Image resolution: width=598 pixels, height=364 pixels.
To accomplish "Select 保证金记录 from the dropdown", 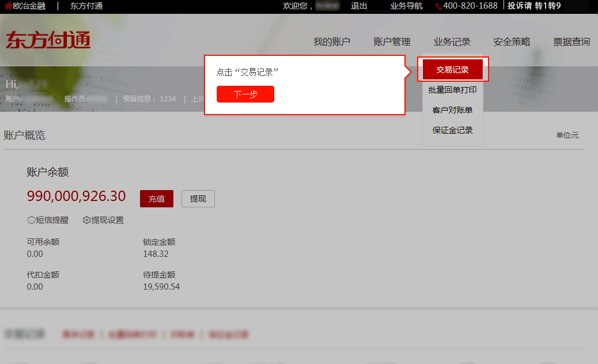I will (453, 130).
